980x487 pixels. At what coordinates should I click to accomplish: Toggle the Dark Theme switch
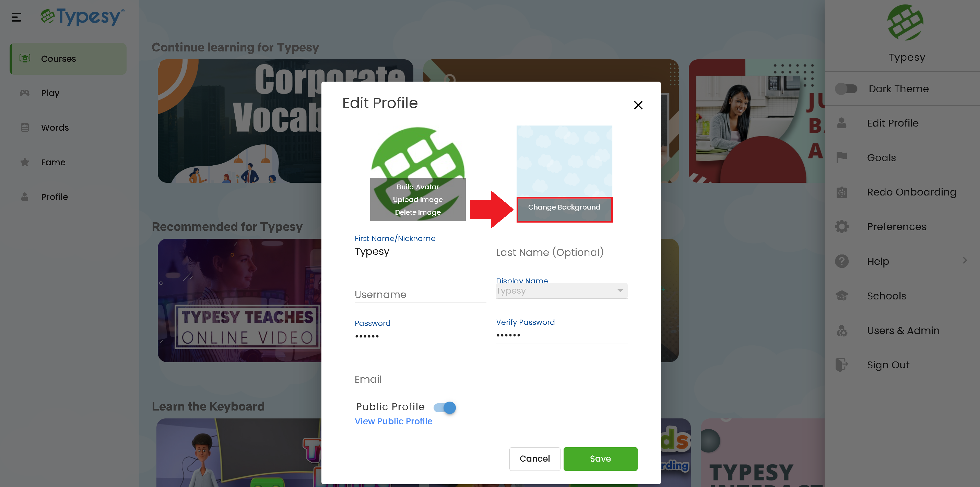click(846, 89)
